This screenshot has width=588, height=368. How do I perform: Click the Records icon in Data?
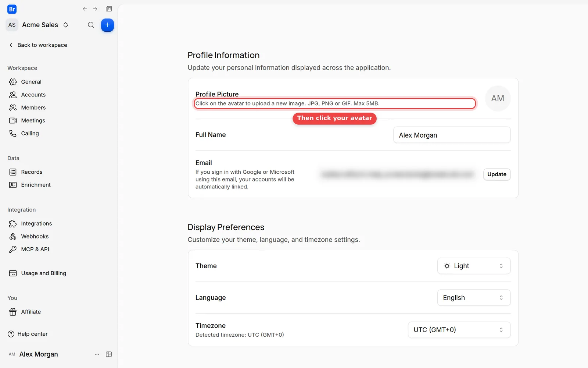(x=13, y=172)
